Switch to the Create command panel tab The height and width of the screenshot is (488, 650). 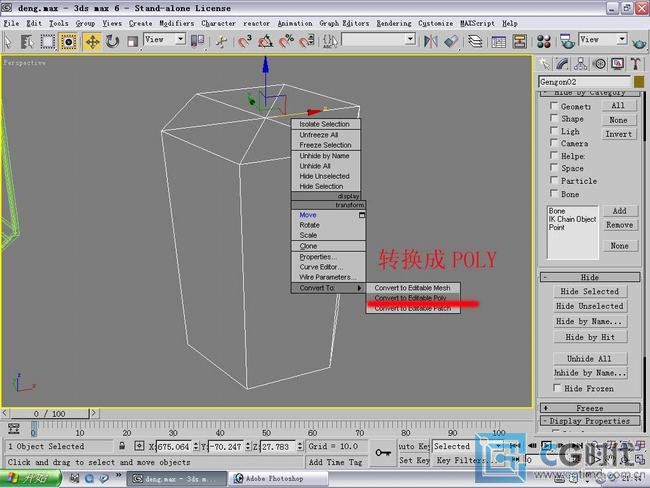coord(544,64)
